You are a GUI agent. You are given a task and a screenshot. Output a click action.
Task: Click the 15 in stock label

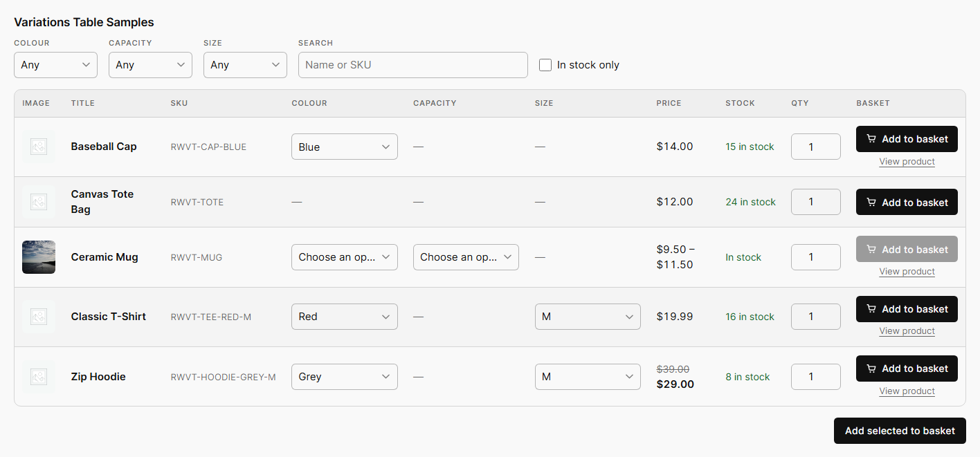click(750, 147)
